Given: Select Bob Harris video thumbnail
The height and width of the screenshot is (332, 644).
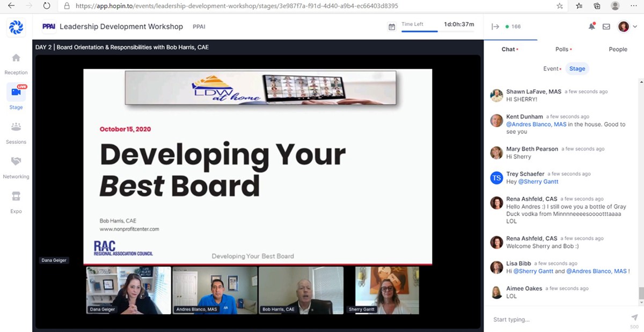Looking at the screenshot, I should 301,290.
